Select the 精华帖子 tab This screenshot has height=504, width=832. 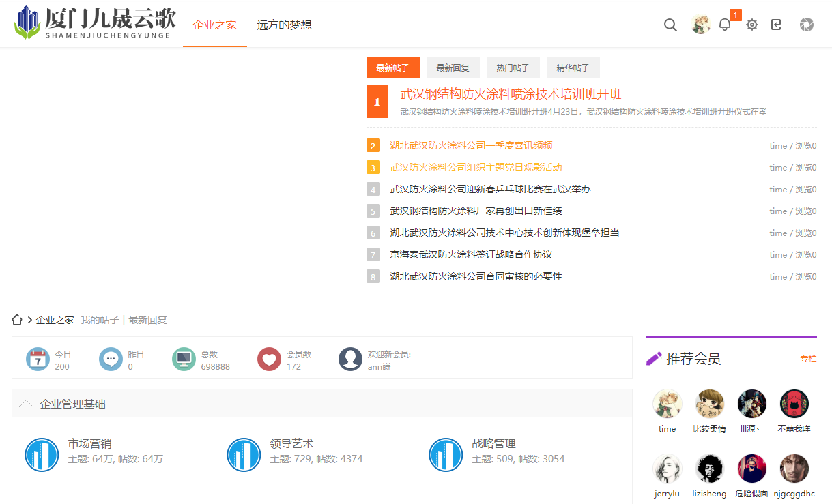tap(573, 68)
